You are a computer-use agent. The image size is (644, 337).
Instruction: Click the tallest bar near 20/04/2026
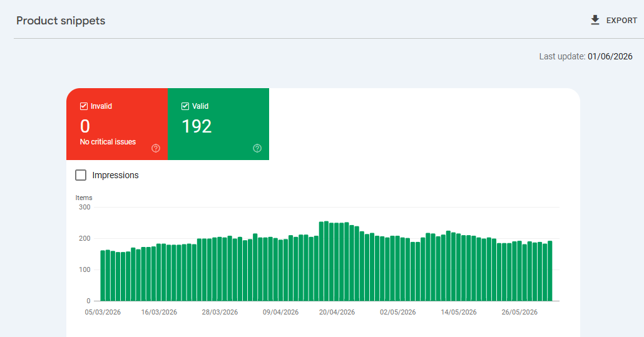[x=327, y=261]
